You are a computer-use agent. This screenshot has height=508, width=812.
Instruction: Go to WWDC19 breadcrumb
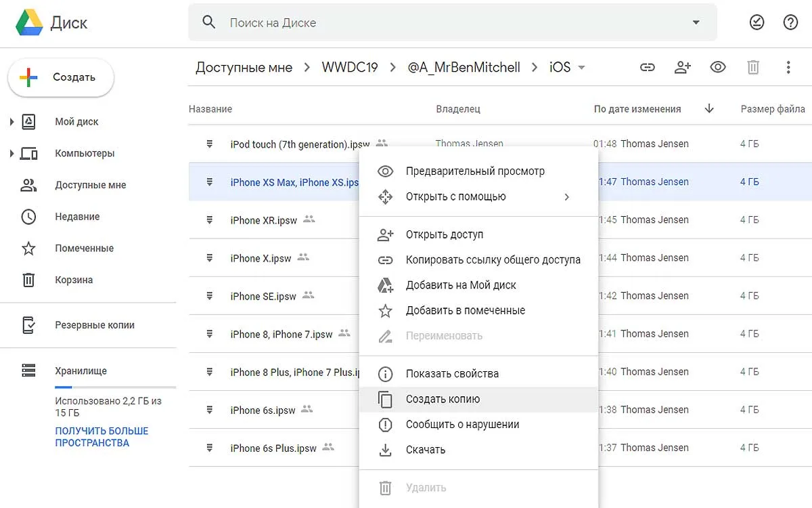[350, 67]
